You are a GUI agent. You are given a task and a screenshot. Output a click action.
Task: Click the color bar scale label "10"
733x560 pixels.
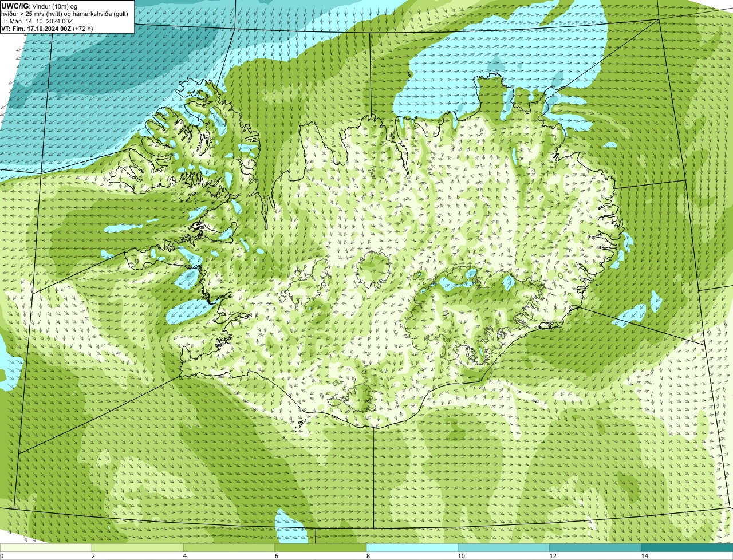[x=461, y=556]
